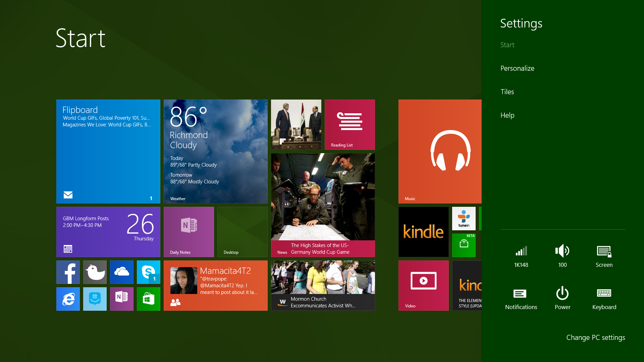Open the Notifications setting icon

pos(521,299)
